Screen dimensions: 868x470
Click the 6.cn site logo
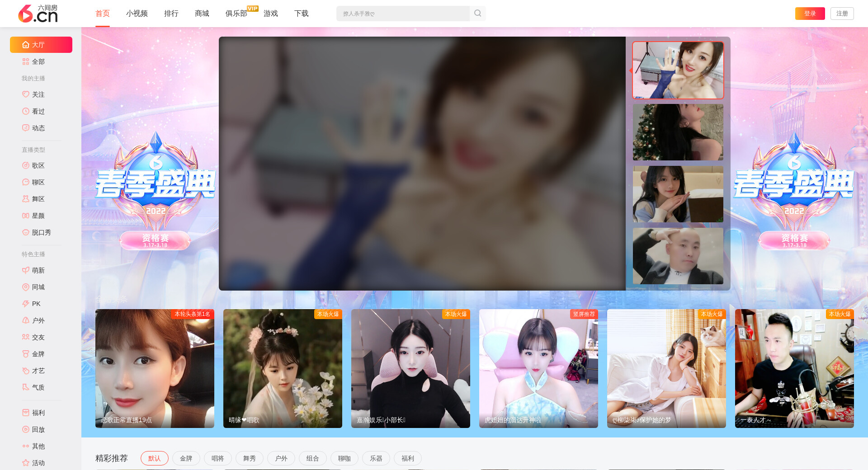coord(38,14)
